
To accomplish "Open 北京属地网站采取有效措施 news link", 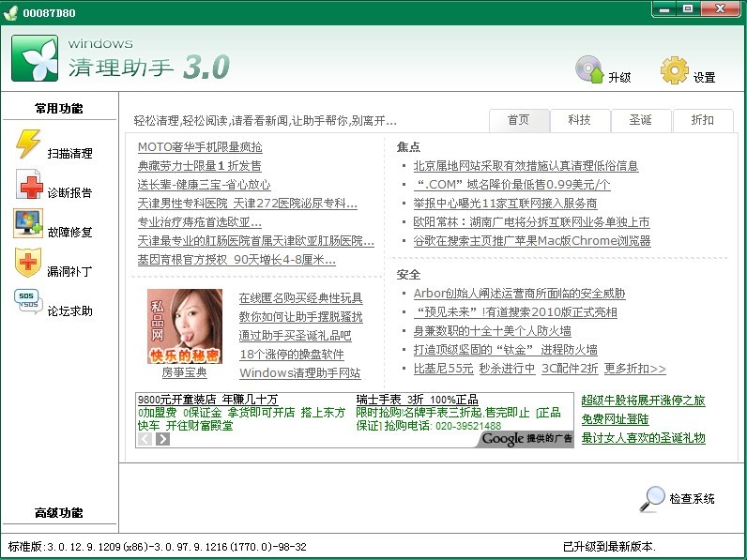I will (526, 166).
